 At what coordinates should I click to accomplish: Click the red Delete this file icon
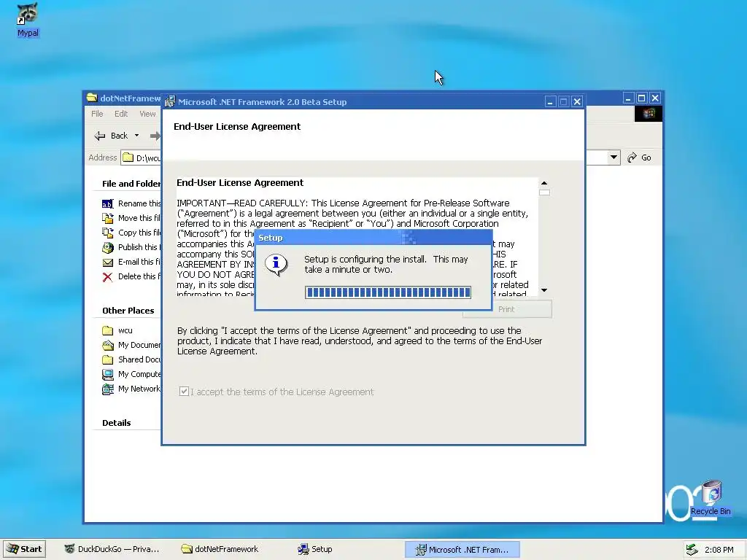pyautogui.click(x=108, y=276)
